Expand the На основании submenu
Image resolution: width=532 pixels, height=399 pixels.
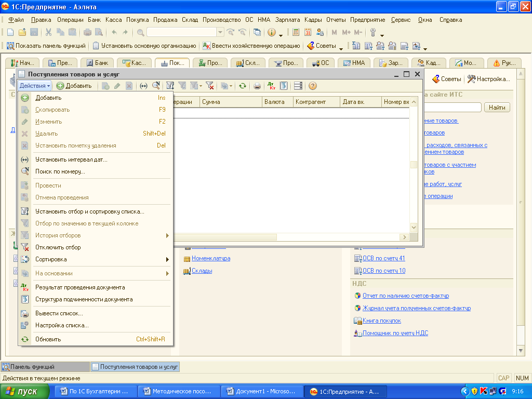point(96,273)
